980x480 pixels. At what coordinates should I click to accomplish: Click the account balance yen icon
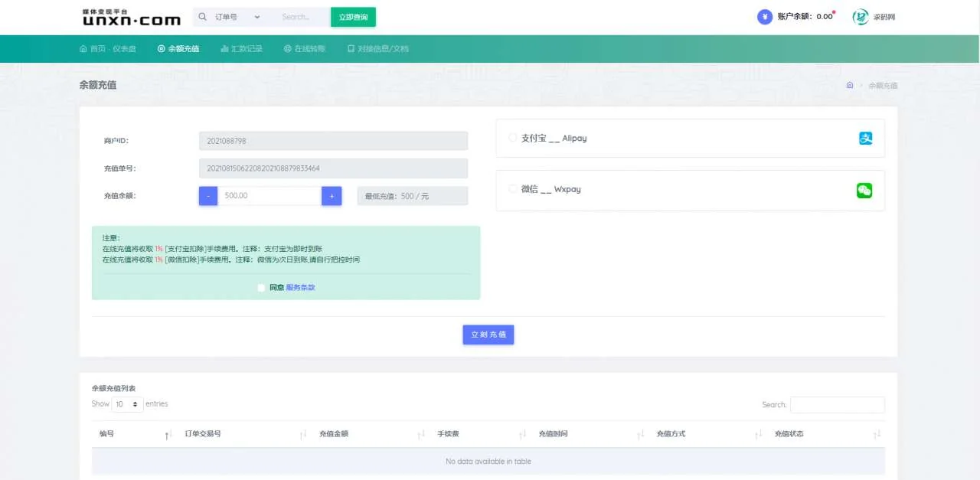coord(763,16)
